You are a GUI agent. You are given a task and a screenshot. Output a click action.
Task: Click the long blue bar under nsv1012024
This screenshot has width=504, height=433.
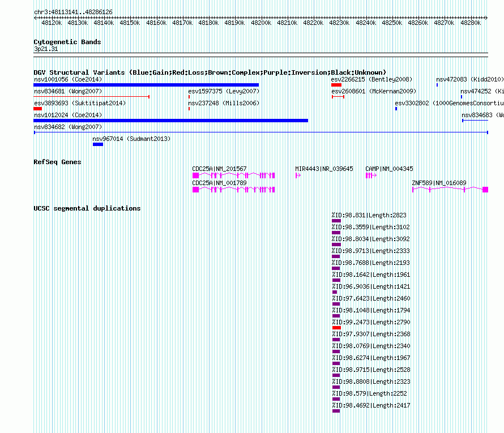click(170, 121)
